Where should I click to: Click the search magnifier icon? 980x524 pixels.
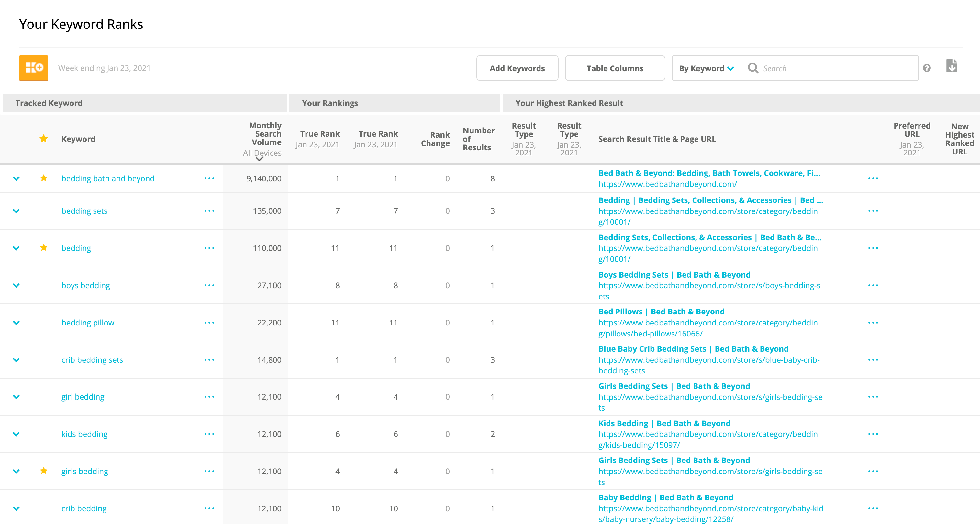pos(752,68)
